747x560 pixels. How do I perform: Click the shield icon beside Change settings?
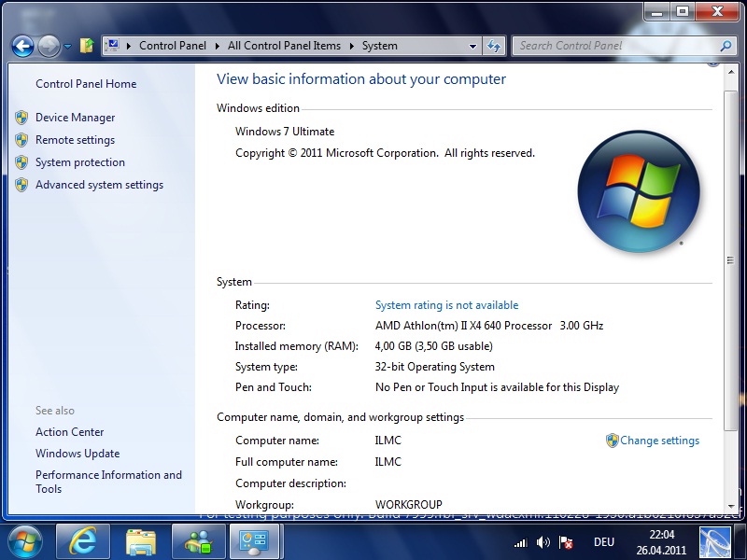tap(612, 441)
